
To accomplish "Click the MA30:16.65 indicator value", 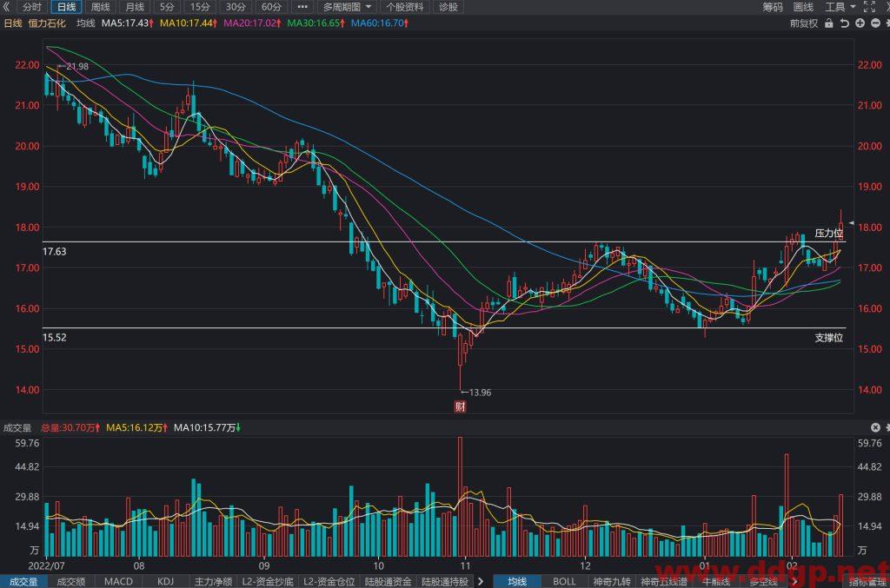I will pos(315,23).
